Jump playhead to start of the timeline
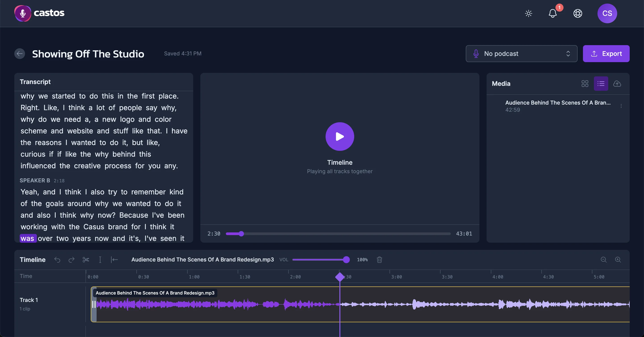The height and width of the screenshot is (337, 644). pos(114,260)
